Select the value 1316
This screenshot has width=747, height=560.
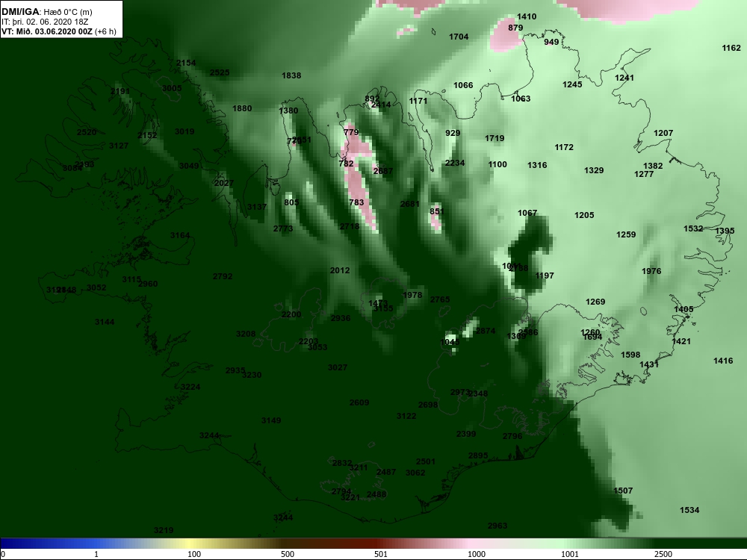(x=537, y=165)
